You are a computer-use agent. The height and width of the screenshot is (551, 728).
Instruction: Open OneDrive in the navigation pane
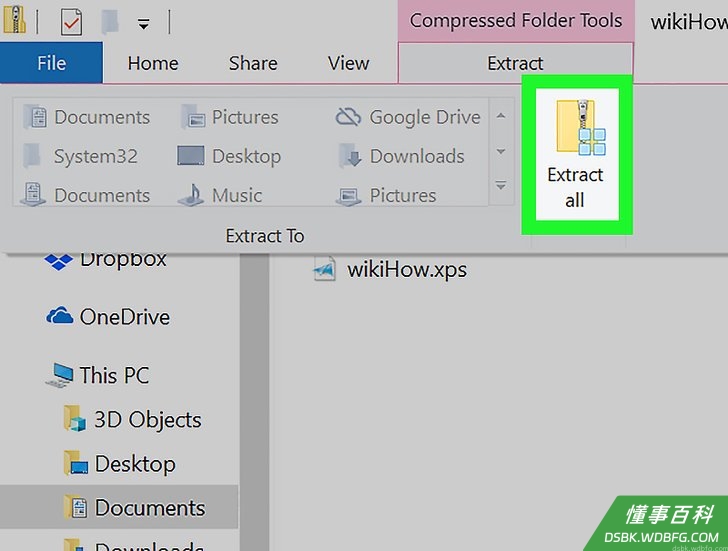[x=108, y=317]
